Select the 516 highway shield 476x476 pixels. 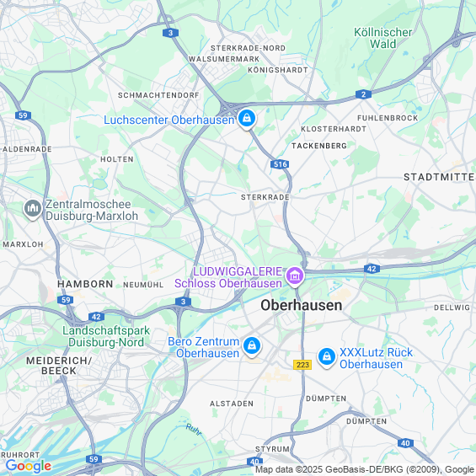(280, 164)
